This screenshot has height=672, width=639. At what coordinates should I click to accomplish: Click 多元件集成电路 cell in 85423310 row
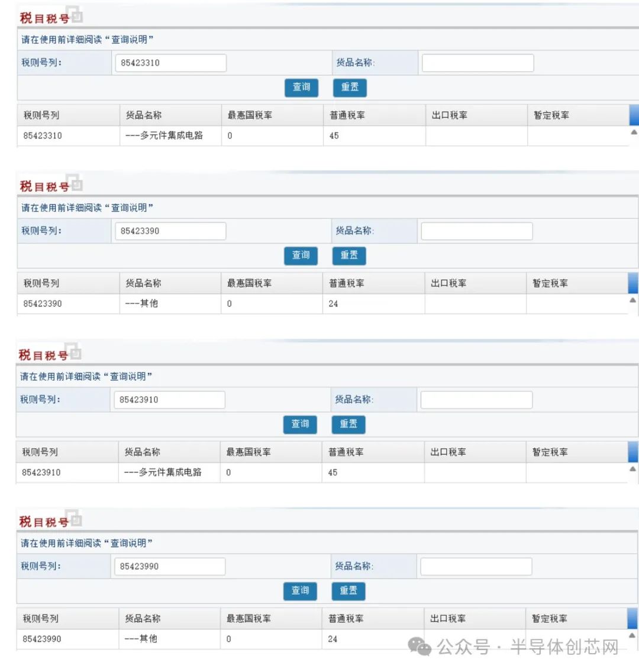tap(164, 136)
